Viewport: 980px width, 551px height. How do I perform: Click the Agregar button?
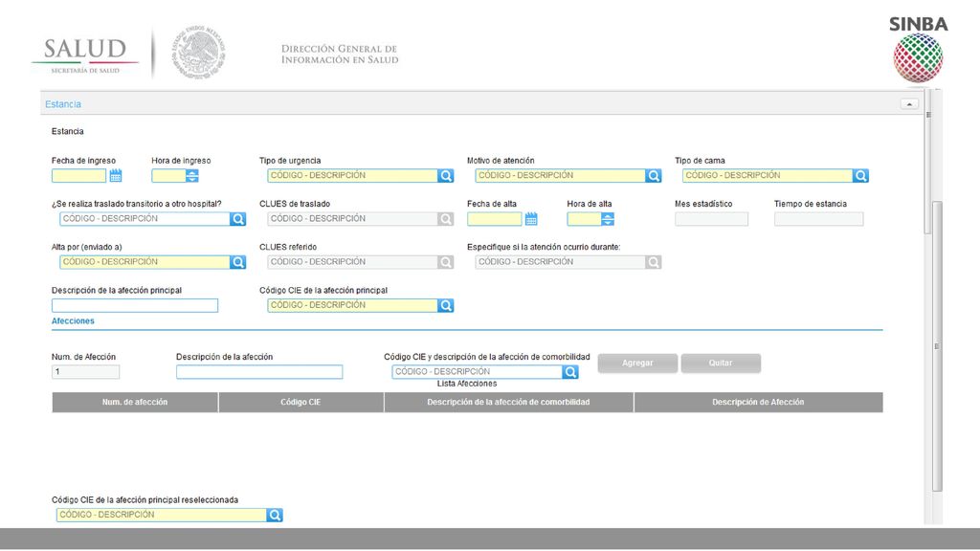(x=637, y=363)
